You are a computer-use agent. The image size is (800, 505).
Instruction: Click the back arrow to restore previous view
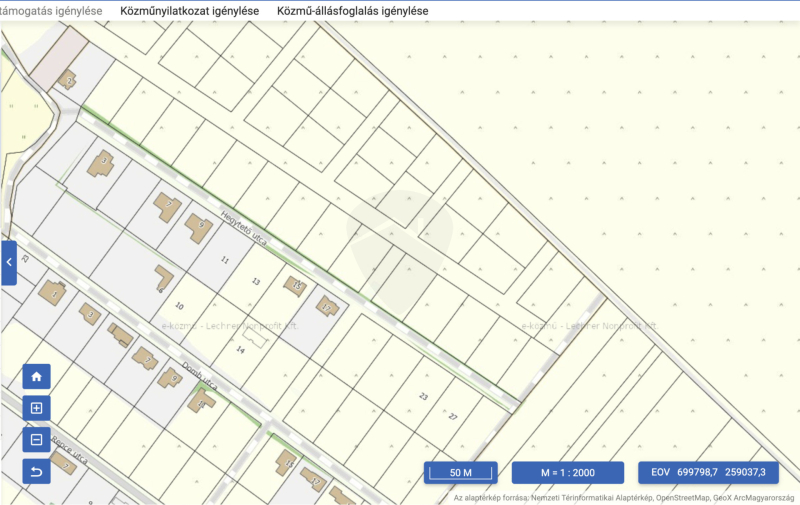coord(36,470)
